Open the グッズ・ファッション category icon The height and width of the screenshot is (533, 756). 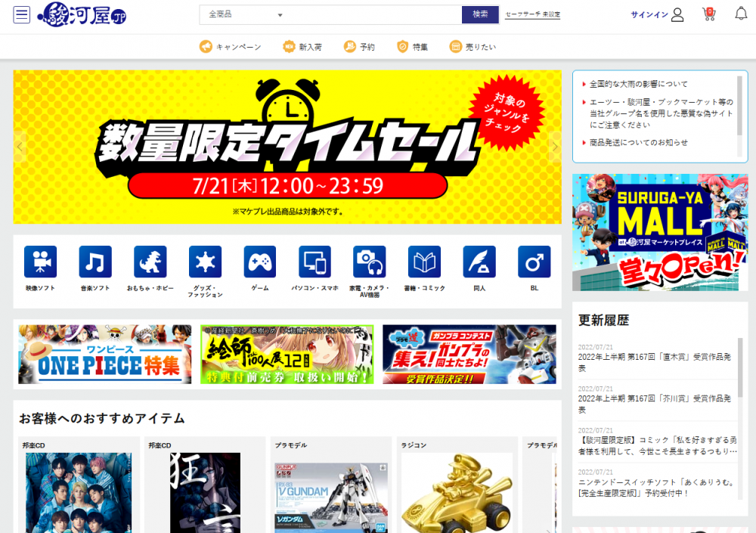point(206,262)
